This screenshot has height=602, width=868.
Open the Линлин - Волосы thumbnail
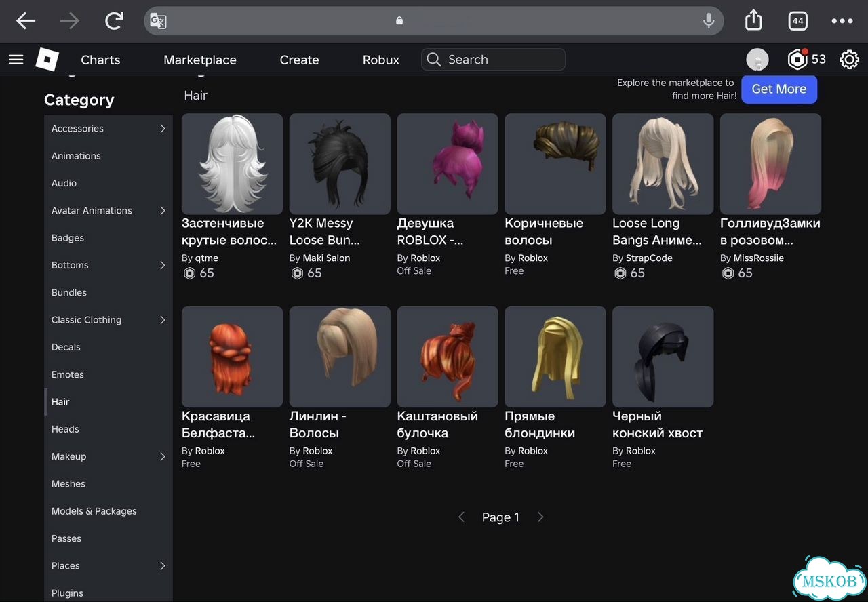click(x=340, y=357)
